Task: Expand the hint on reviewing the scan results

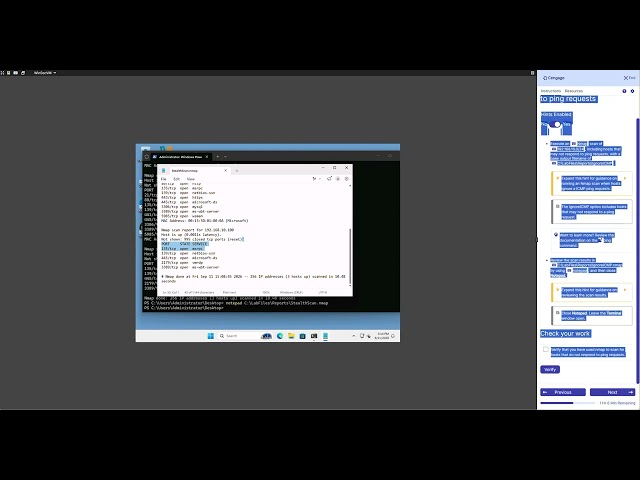Action: [591, 292]
